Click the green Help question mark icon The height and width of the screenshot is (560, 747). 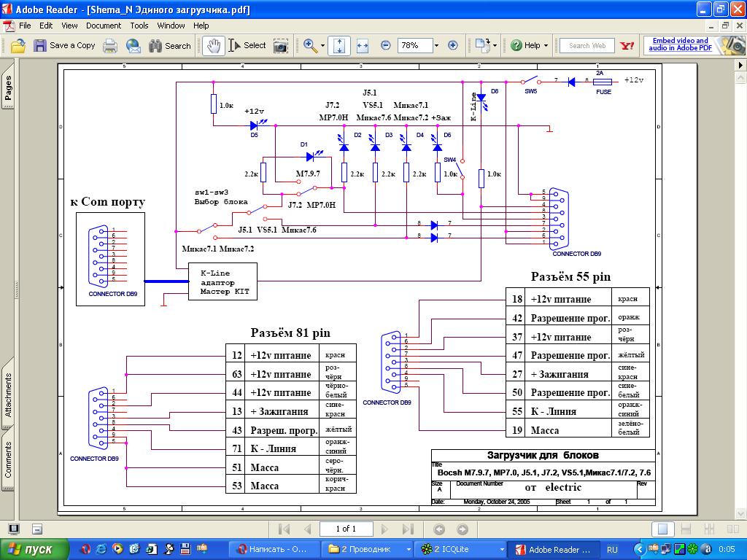click(516, 46)
